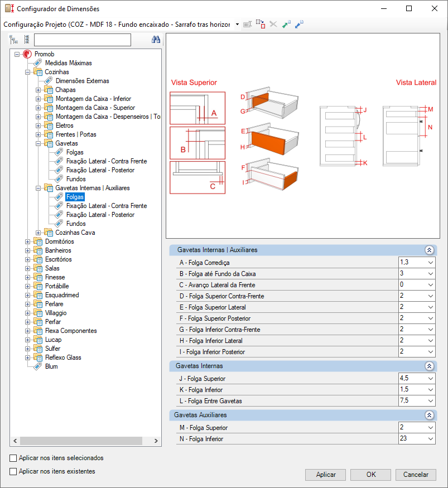This screenshot has height=488, width=448.
Task: Click the Aplicar button
Action: [325, 475]
